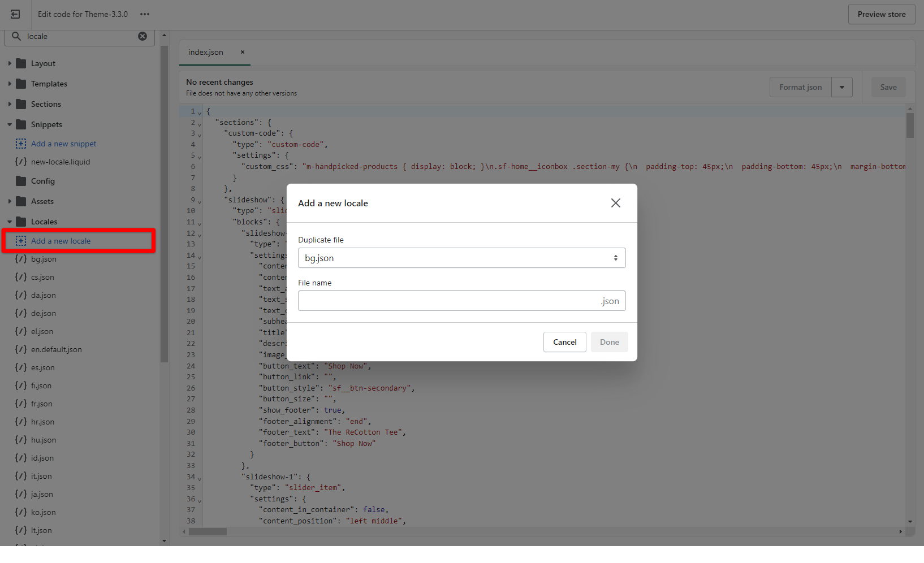Image resolution: width=924 pixels, height=563 pixels.
Task: Click the code icon beside es.json
Action: [21, 367]
